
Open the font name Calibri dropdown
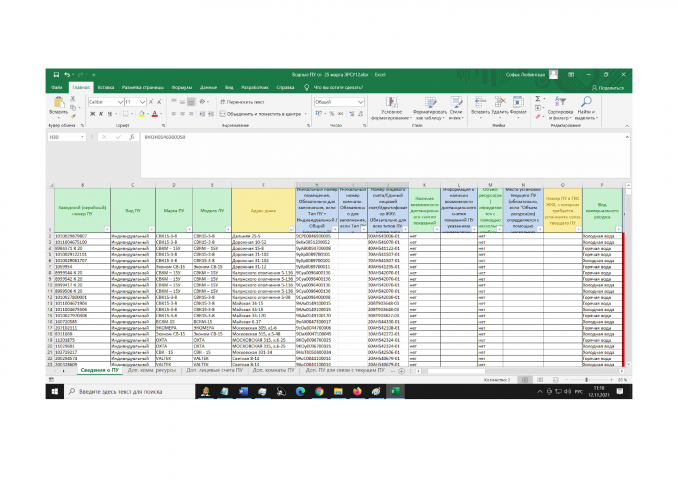pos(120,102)
